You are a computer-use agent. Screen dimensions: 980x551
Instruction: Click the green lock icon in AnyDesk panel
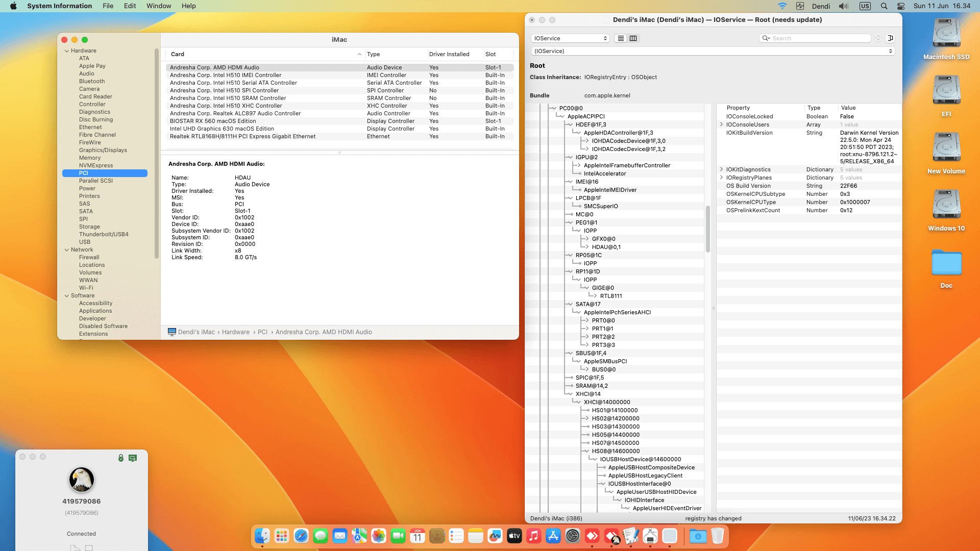121,458
